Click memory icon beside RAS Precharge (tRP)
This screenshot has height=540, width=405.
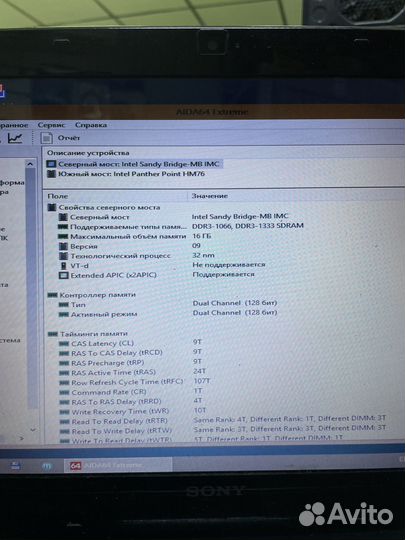64,363
